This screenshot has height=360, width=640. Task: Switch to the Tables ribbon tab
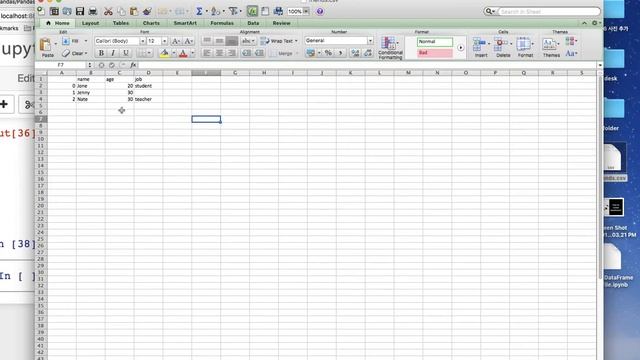pos(121,23)
